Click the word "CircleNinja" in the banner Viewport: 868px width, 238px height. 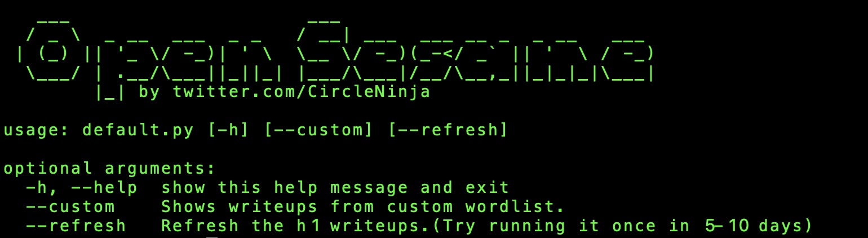[x=369, y=91]
